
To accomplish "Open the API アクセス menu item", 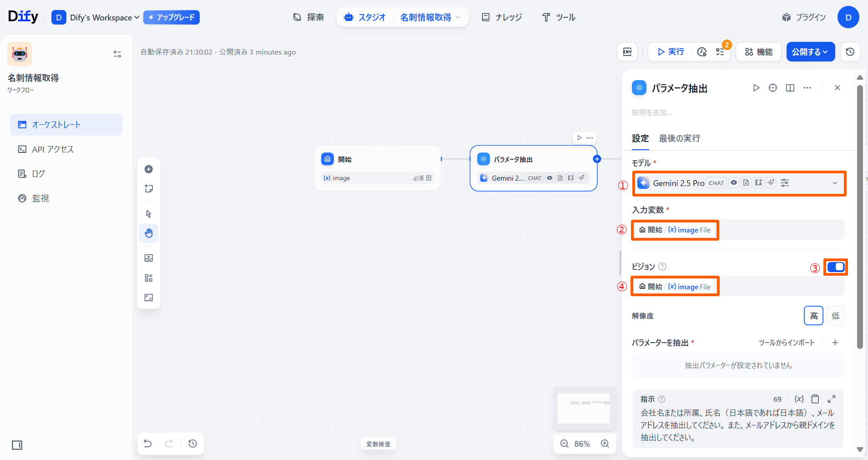I will [52, 149].
